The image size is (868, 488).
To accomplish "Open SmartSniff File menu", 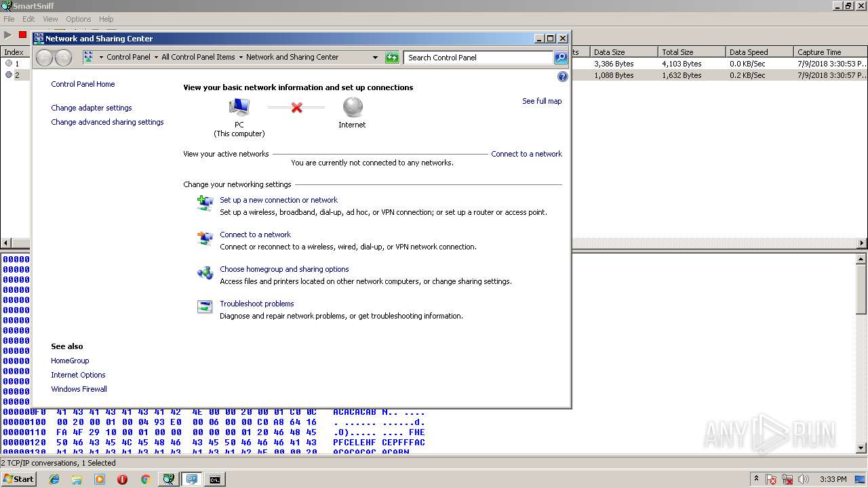I will tap(9, 19).
